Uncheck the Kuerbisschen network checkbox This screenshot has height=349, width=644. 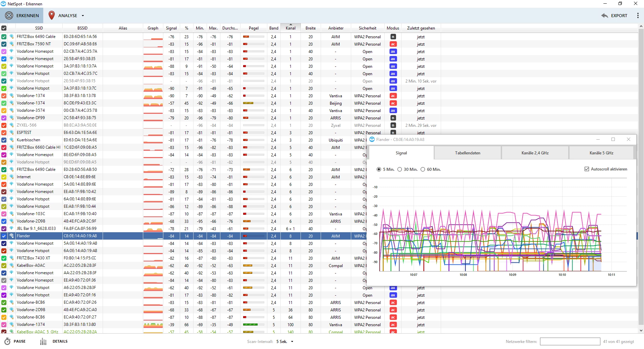(4, 140)
